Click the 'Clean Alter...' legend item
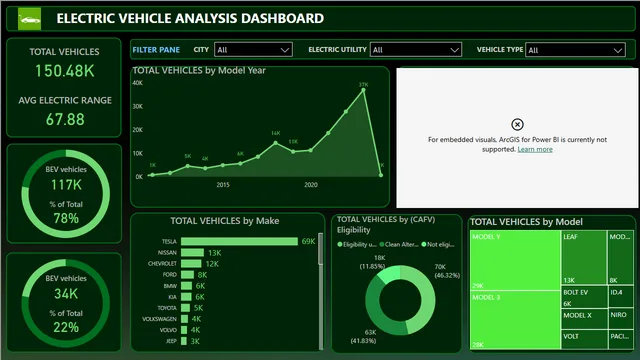This screenshot has width=640, height=360. [399, 244]
